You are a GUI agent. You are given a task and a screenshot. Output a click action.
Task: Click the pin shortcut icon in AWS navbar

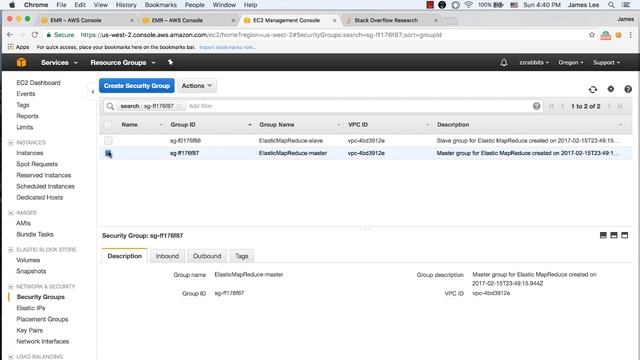click(171, 62)
